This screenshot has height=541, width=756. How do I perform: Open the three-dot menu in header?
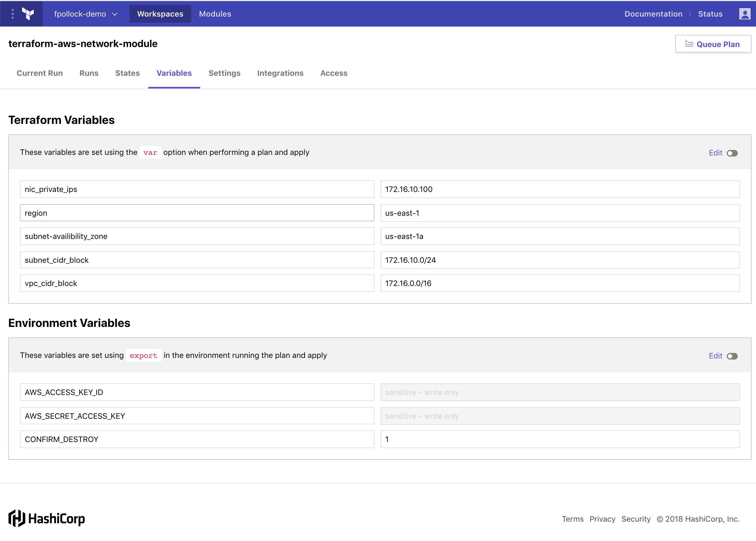coord(13,14)
